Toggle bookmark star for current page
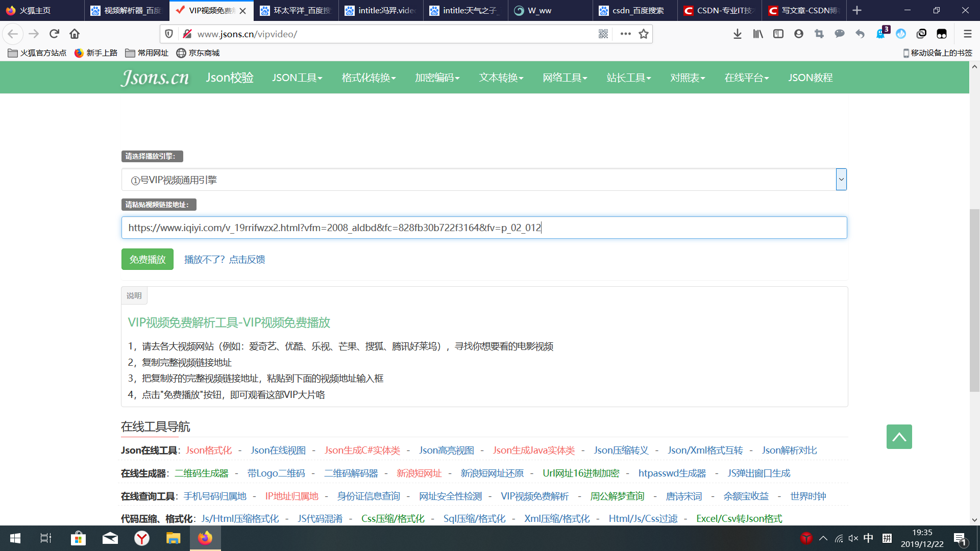This screenshot has height=551, width=980. [x=644, y=34]
